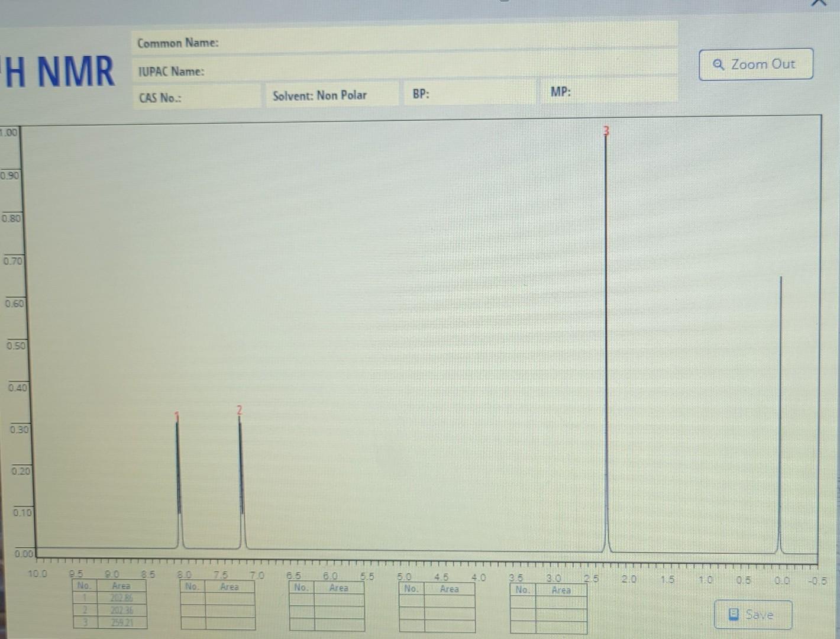Open the Solvent: Non Polar field
Image resolution: width=840 pixels, height=639 pixels.
[x=331, y=95]
